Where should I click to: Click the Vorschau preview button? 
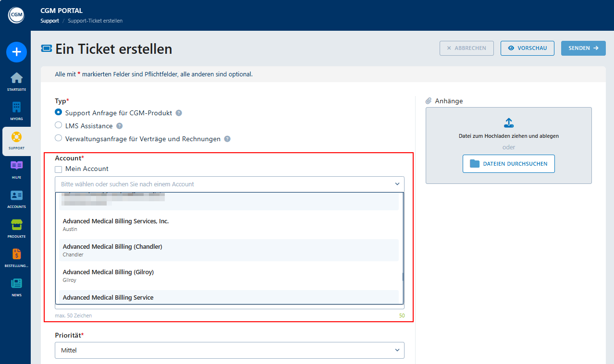click(527, 48)
